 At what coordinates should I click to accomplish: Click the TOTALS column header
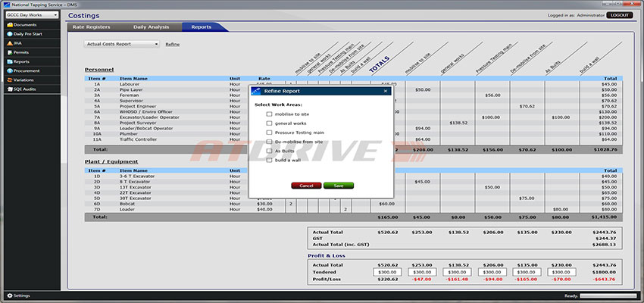(379, 65)
